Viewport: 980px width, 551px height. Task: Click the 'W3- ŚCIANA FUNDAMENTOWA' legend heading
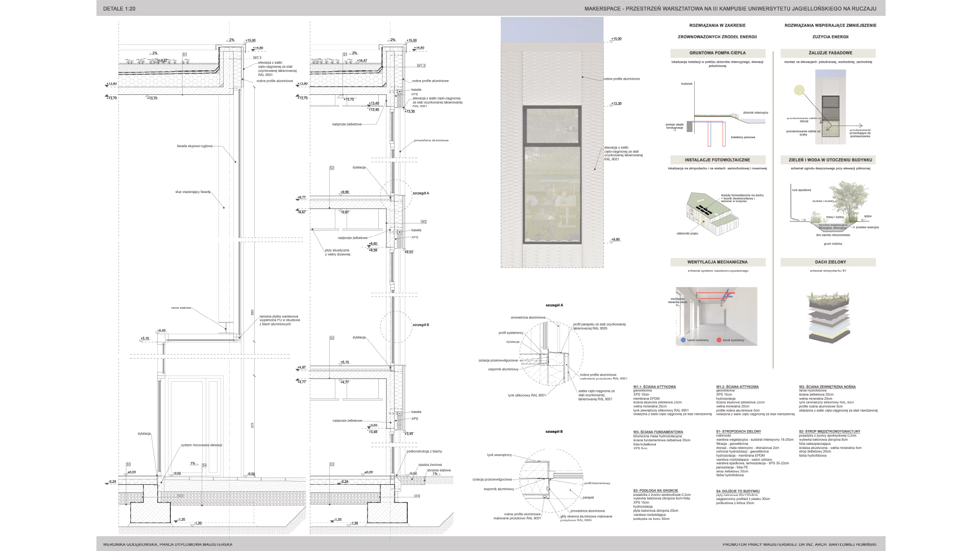coord(658,432)
